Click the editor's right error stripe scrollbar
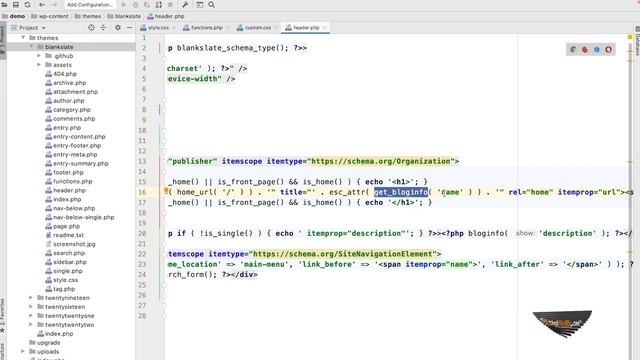This screenshot has height=360, width=640. click(630, 196)
